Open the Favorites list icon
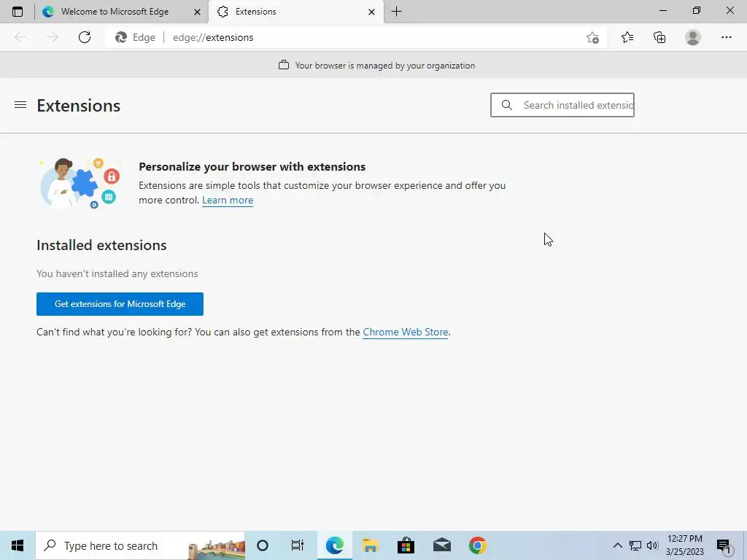 [x=627, y=37]
